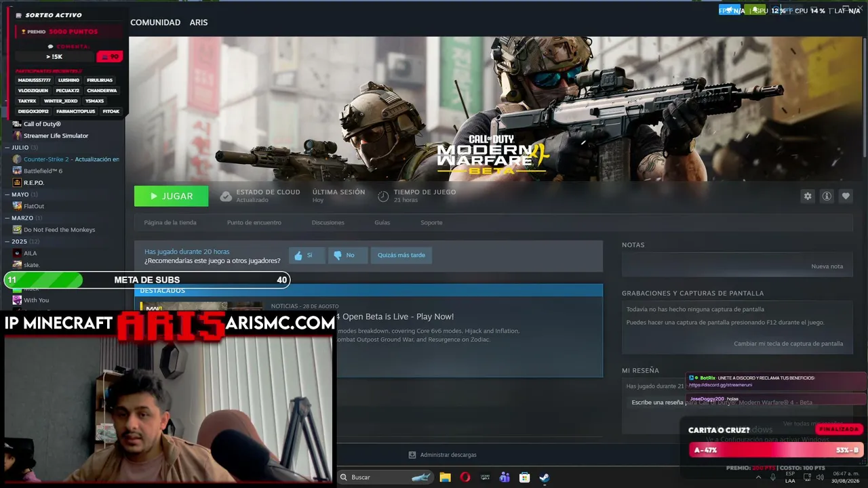Viewport: 868px width, 488px height.
Task: Show hidden tray icons chevron
Action: tap(757, 477)
